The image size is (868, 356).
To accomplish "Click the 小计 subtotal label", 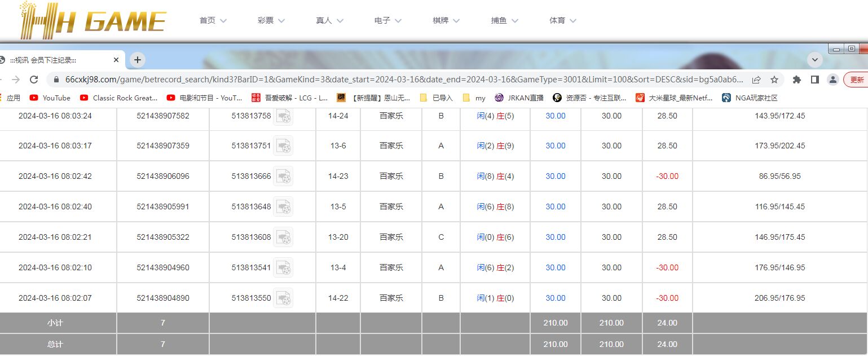I will (55, 323).
